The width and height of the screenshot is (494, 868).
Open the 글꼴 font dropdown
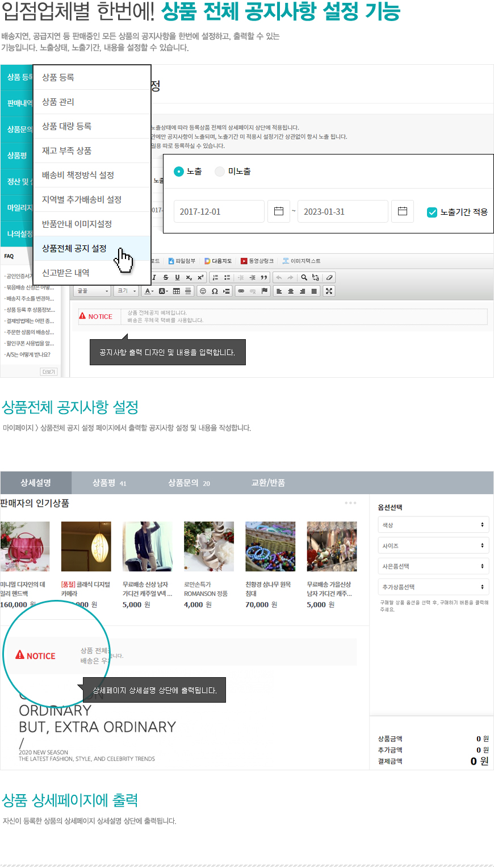93,291
